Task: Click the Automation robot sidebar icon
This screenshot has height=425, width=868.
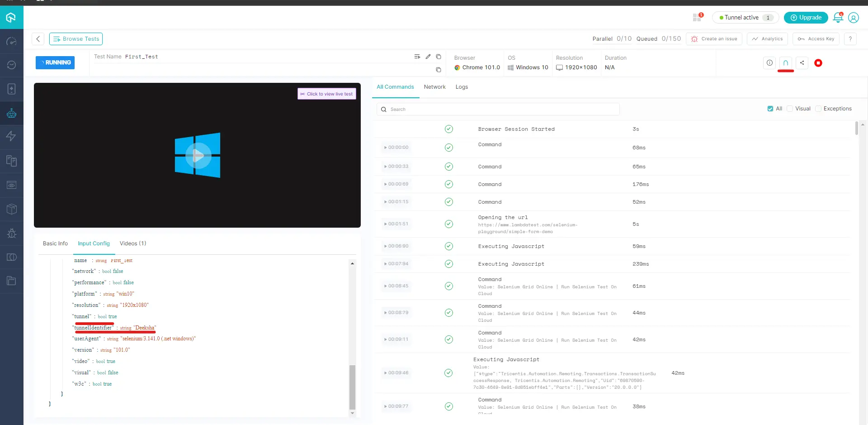Action: [12, 113]
